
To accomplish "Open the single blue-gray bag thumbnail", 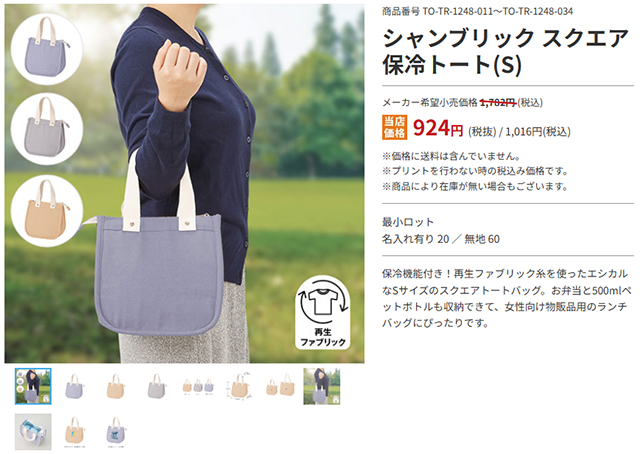I will (74, 386).
